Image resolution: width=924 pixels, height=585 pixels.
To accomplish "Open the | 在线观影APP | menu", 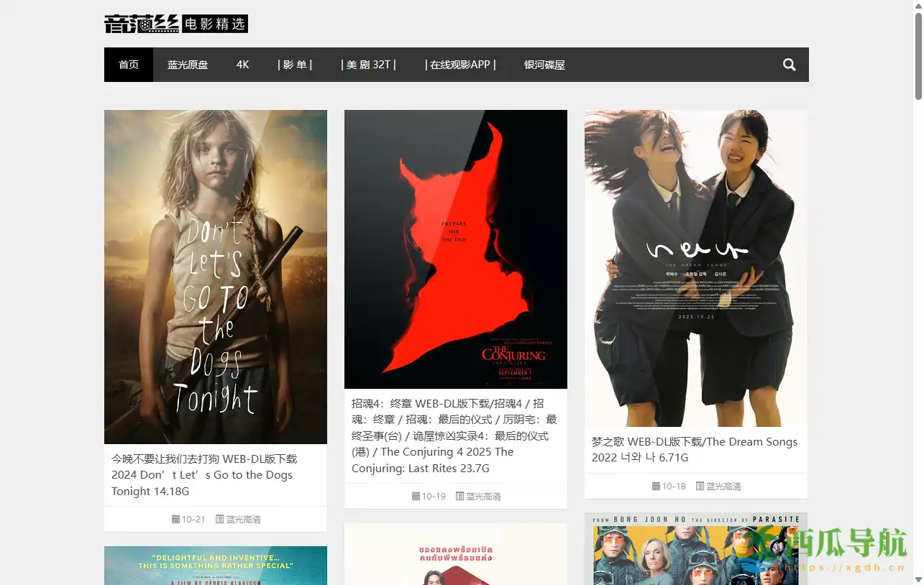I will click(x=460, y=65).
